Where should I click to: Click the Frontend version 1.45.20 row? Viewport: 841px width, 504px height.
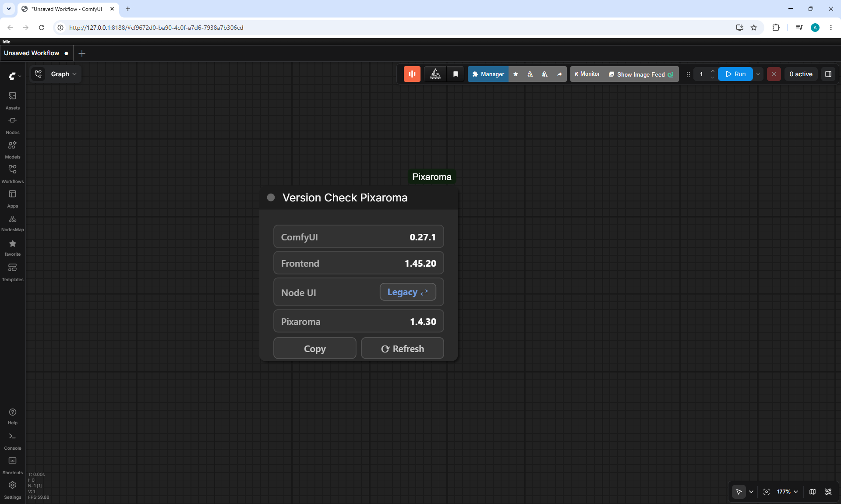click(x=359, y=263)
